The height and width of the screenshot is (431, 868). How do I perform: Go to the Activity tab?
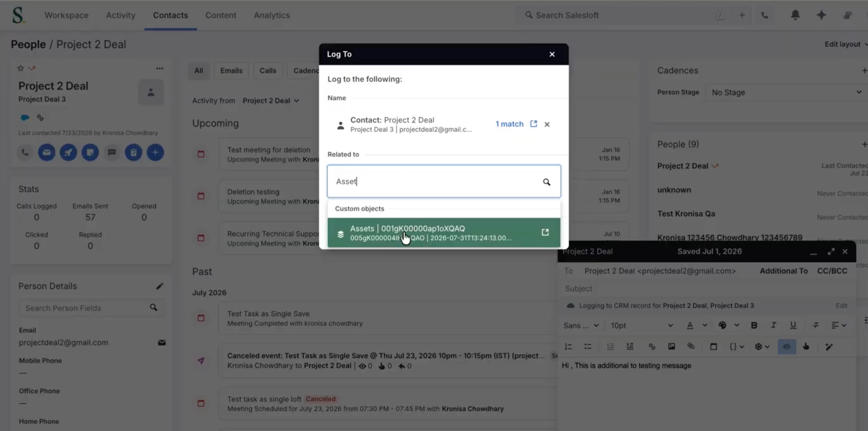(121, 15)
